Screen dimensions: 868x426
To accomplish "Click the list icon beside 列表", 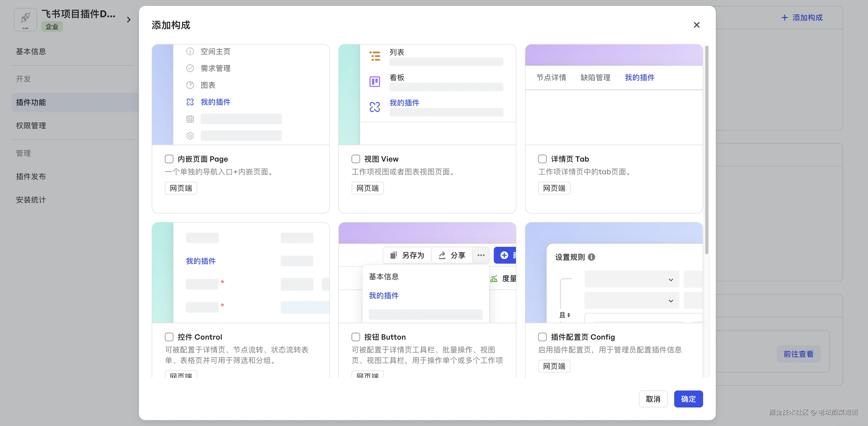I will (x=375, y=56).
